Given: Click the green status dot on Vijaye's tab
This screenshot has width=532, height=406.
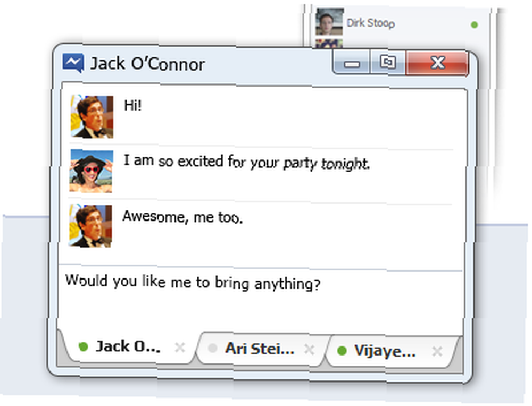Looking at the screenshot, I should [342, 351].
